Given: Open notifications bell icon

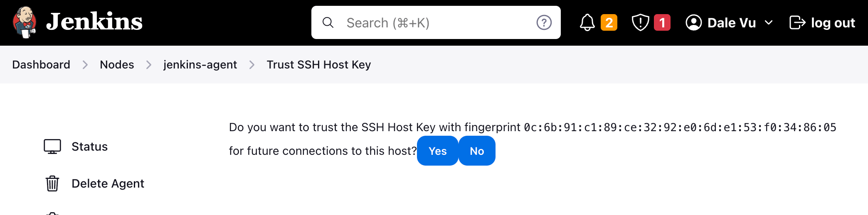Looking at the screenshot, I should click(x=587, y=22).
